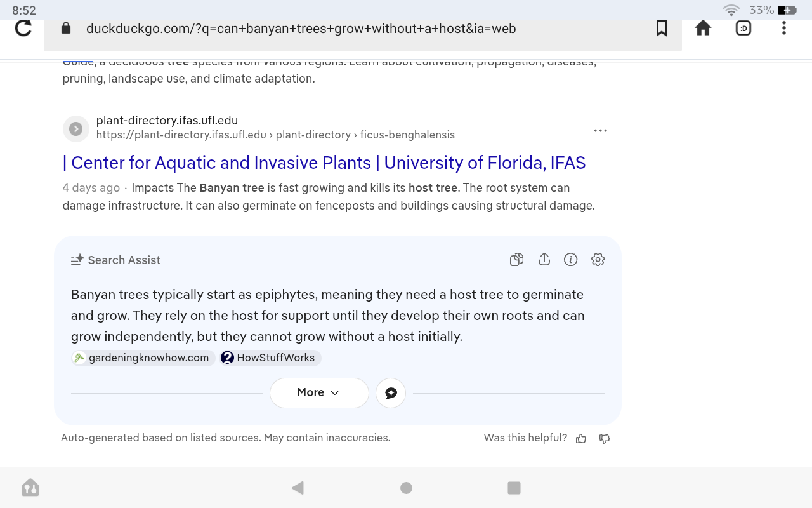The height and width of the screenshot is (508, 812).
Task: Reload the page with the refresh icon
Action: [23, 29]
